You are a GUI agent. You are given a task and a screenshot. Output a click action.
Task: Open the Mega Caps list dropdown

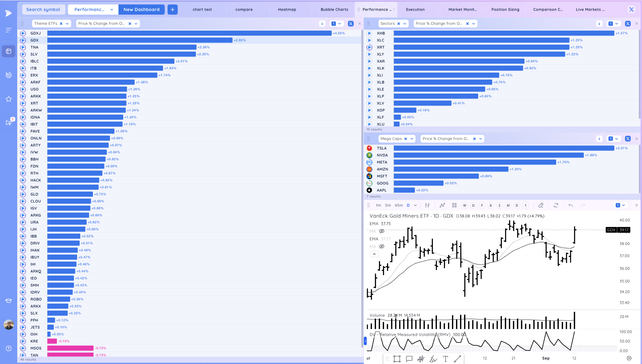pyautogui.click(x=412, y=139)
